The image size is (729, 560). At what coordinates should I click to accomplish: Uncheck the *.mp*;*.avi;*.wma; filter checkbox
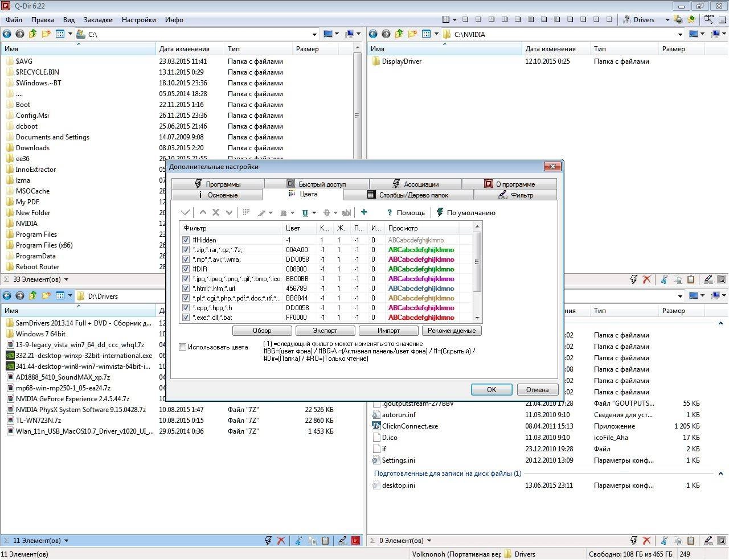pyautogui.click(x=186, y=260)
